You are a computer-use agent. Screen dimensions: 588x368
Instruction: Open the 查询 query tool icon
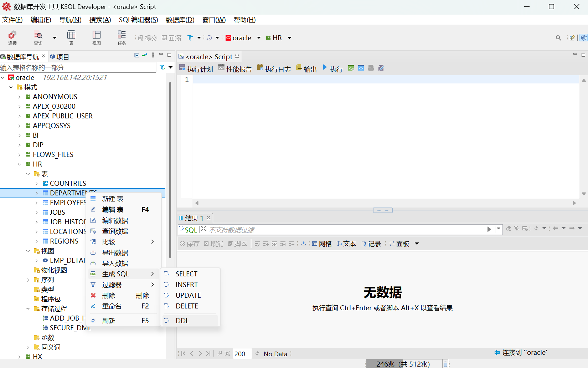[x=38, y=37]
